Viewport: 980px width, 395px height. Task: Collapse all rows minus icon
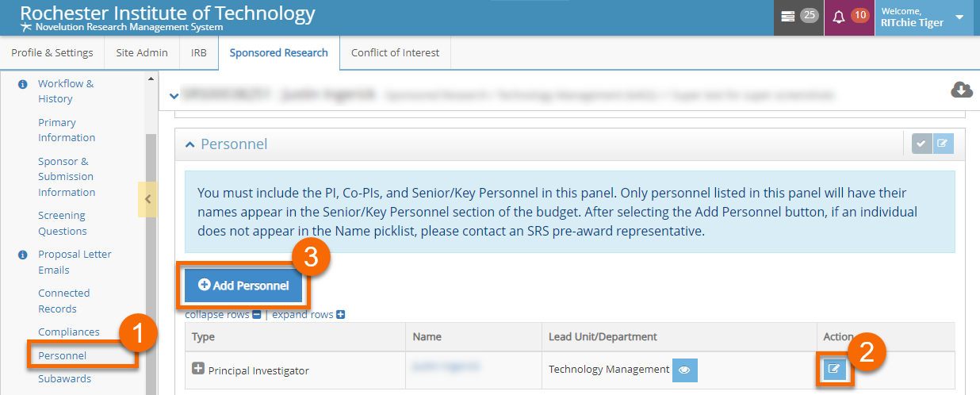[x=256, y=315]
